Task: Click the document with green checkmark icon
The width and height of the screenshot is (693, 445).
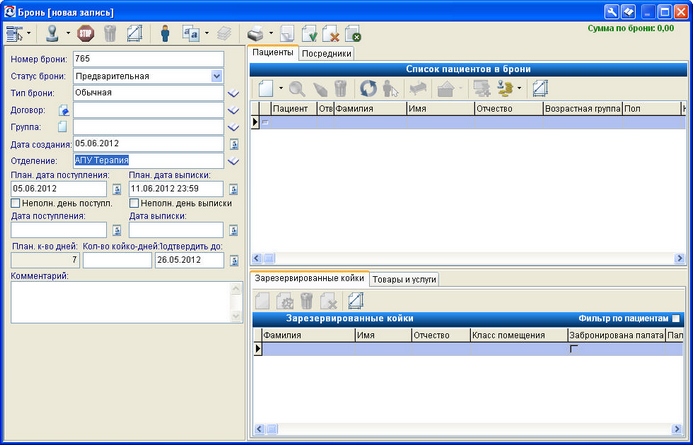Action: 310,34
